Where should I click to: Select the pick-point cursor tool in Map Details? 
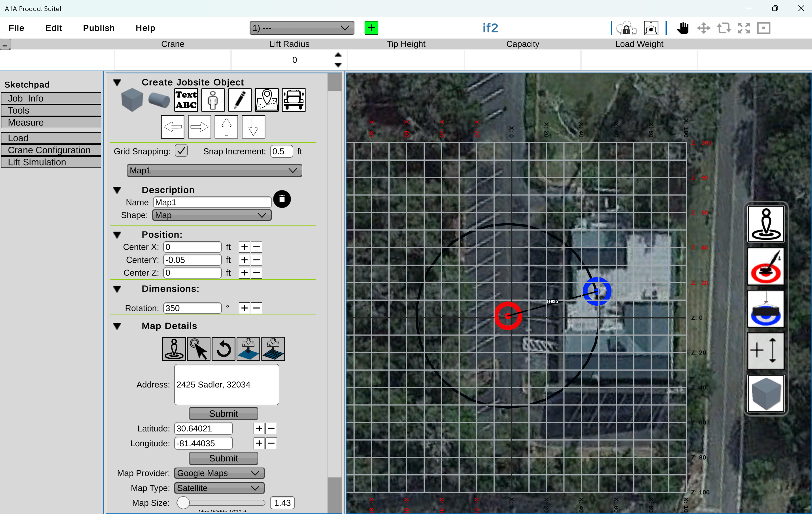199,349
